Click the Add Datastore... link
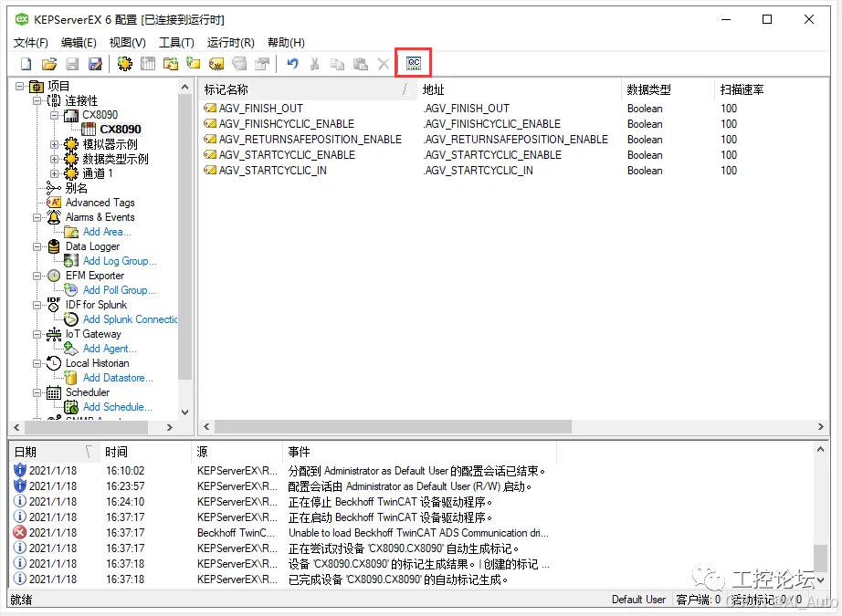 (118, 378)
